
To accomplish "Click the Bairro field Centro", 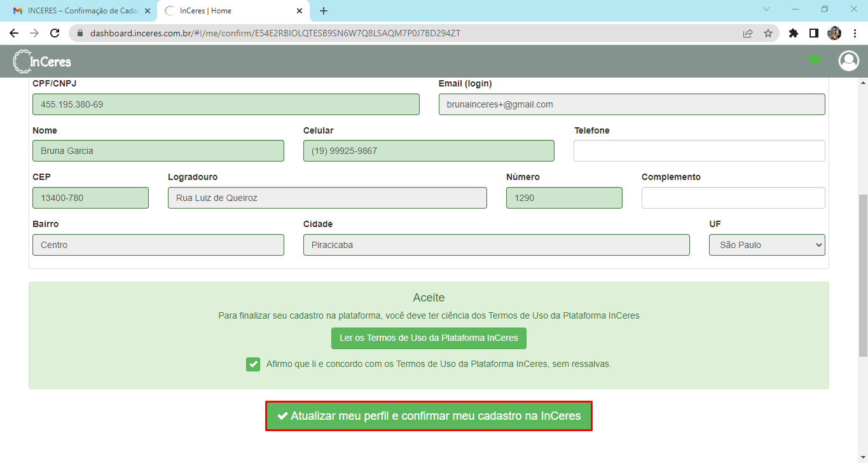I will pyautogui.click(x=158, y=245).
